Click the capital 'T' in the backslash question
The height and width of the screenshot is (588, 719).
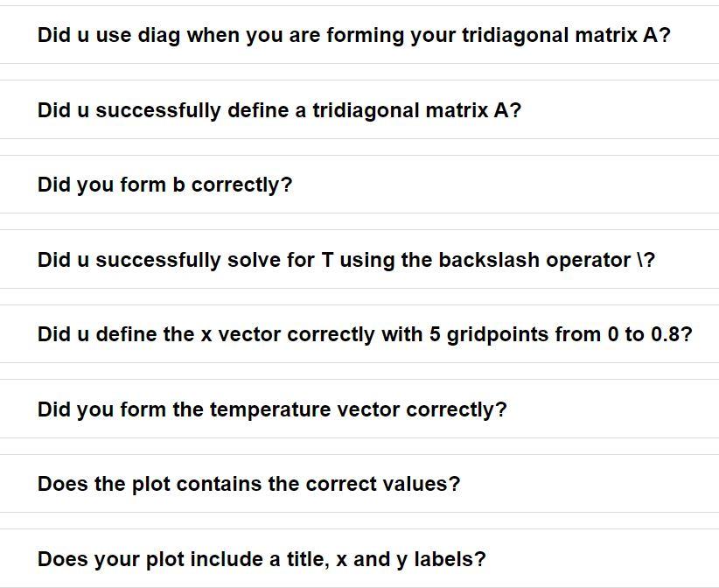coord(327,260)
